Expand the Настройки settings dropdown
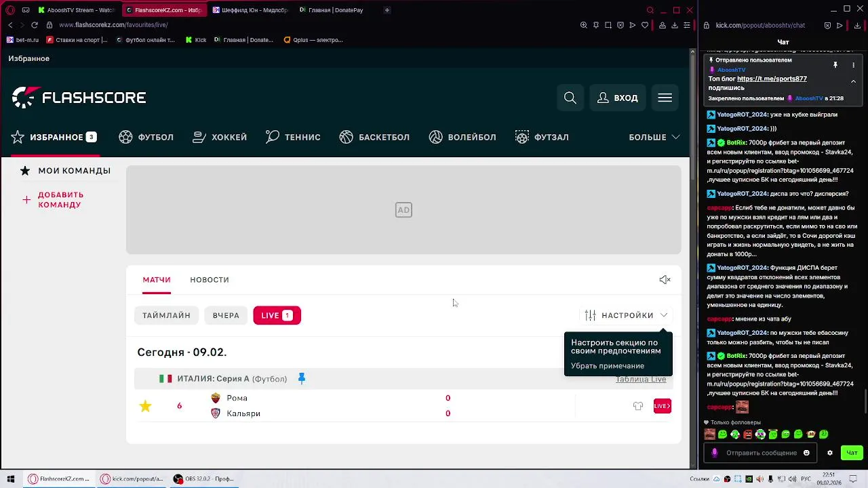 click(627, 315)
